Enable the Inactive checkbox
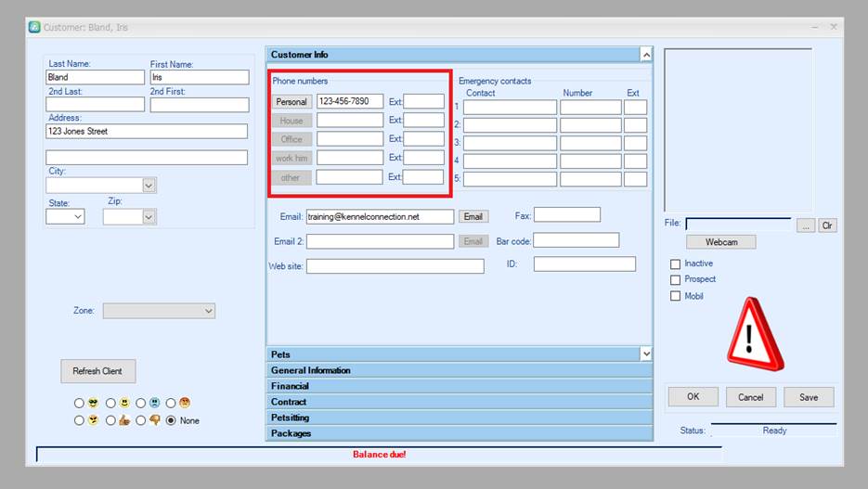 pyautogui.click(x=675, y=264)
